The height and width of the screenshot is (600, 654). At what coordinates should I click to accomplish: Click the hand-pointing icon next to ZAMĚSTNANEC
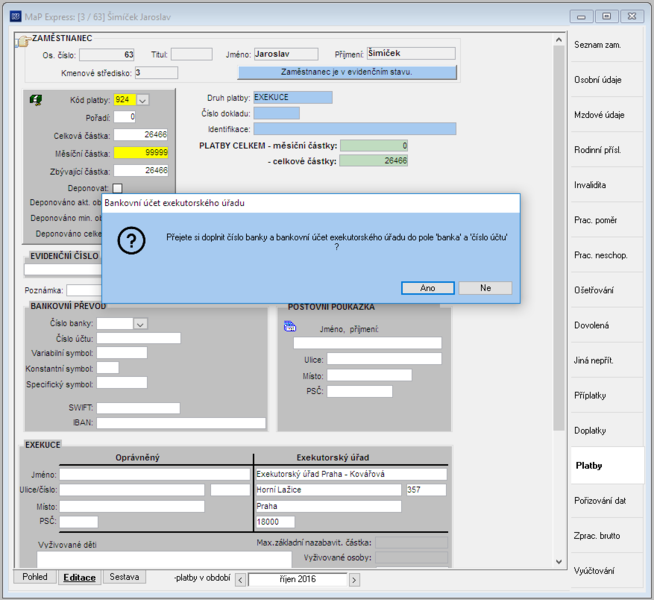pyautogui.click(x=23, y=41)
